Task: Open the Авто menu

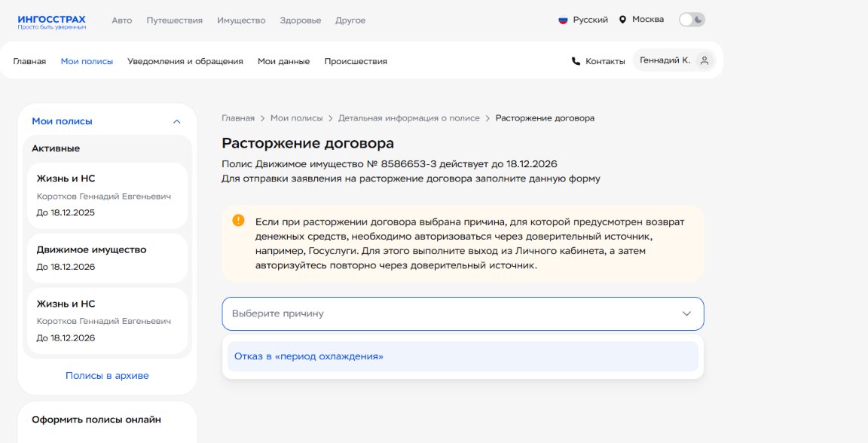Action: (121, 20)
